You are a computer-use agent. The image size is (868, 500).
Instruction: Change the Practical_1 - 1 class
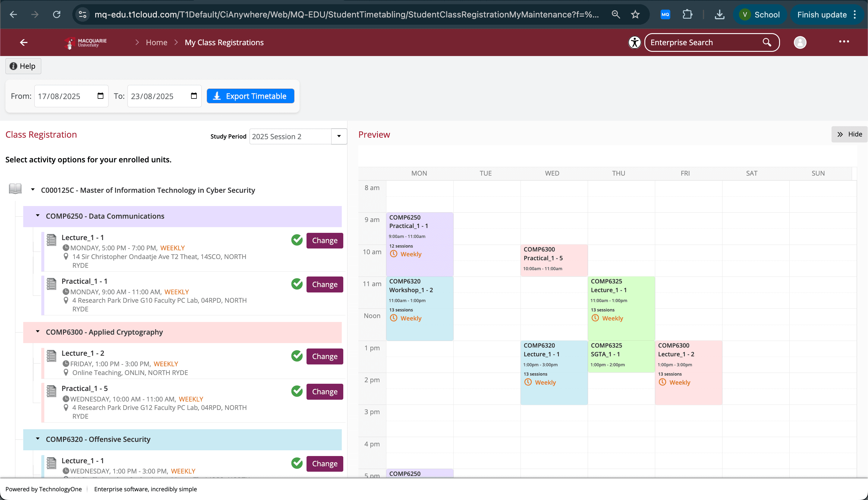(324, 284)
